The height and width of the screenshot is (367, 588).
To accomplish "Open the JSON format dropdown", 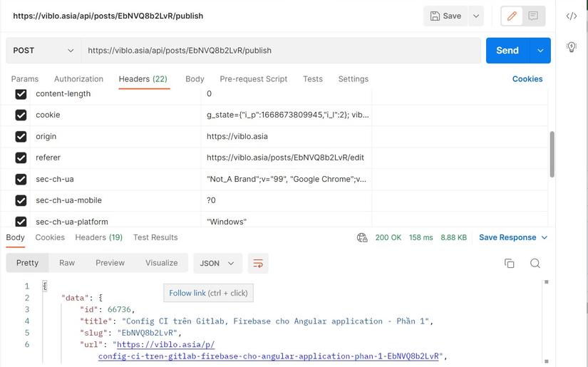I will click(217, 263).
